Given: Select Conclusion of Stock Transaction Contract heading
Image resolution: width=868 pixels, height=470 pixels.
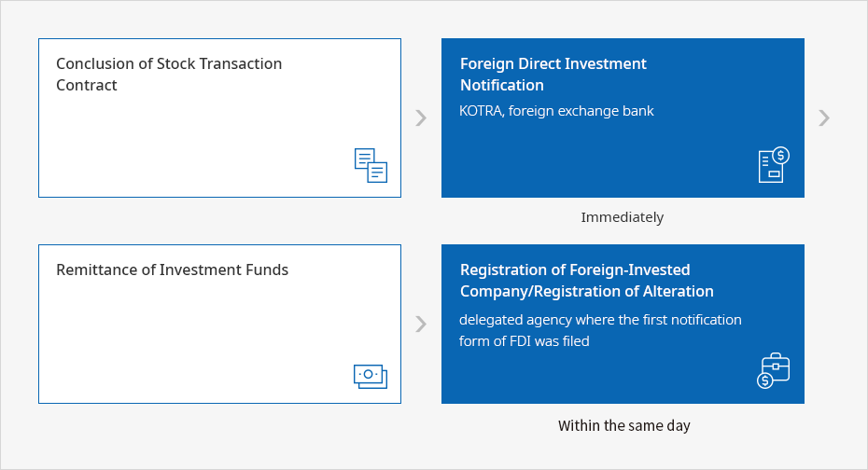Looking at the screenshot, I should (x=169, y=74).
